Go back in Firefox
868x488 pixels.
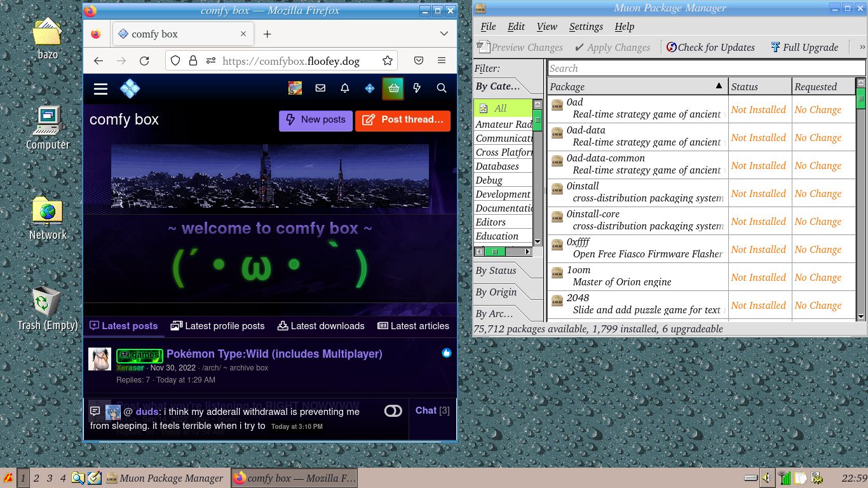point(98,61)
